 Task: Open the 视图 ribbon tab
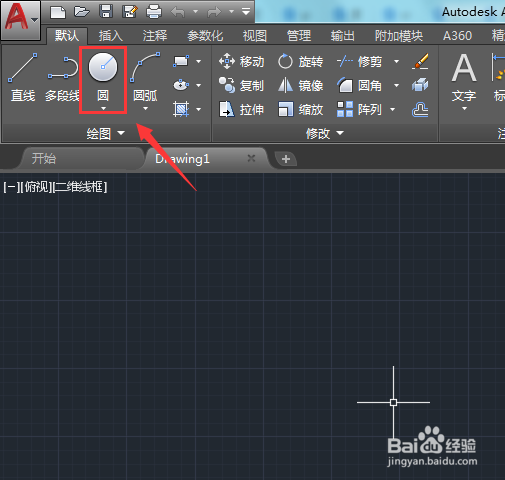(255, 36)
